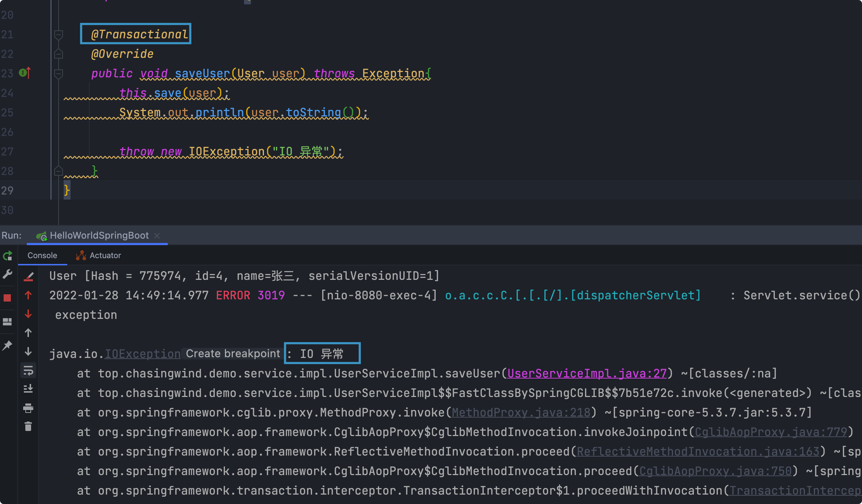Click the red down-arrow stack trace icon

(x=28, y=314)
